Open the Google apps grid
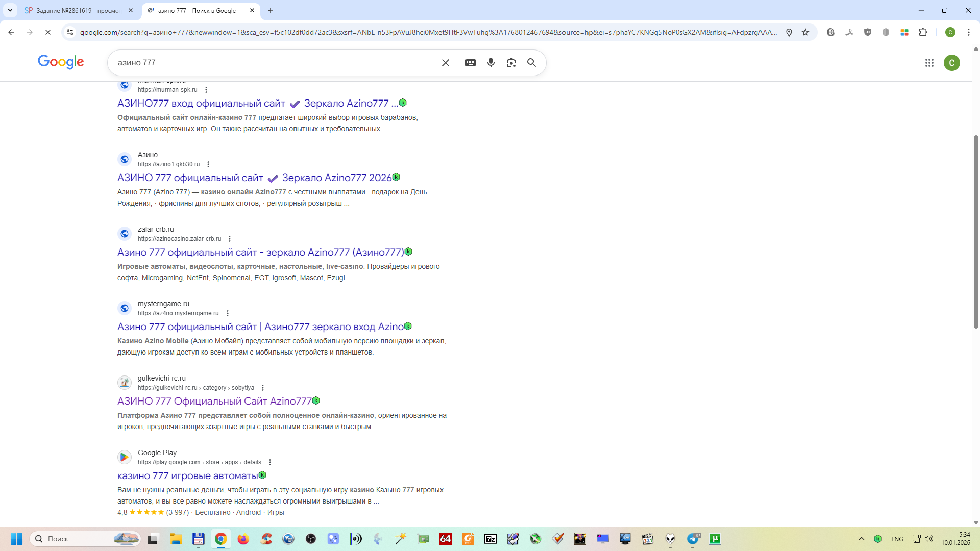 (x=929, y=63)
